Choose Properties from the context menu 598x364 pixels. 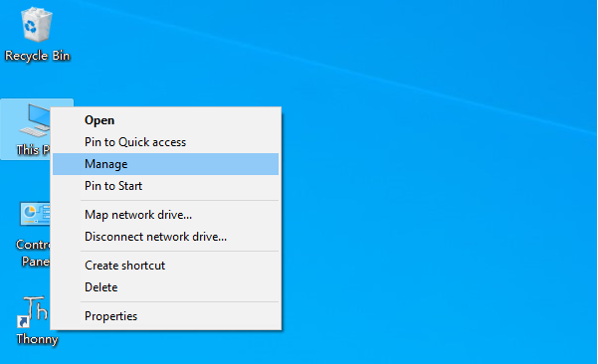pos(165,316)
